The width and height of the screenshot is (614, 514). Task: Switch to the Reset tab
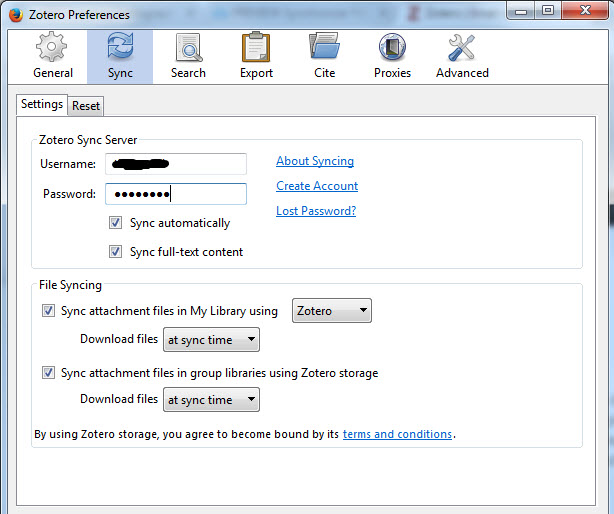click(86, 106)
